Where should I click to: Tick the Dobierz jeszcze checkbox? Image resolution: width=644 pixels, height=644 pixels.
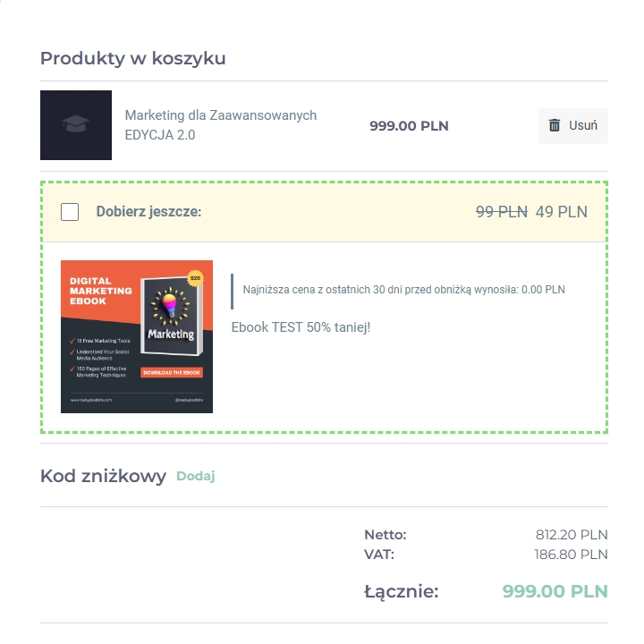70,212
